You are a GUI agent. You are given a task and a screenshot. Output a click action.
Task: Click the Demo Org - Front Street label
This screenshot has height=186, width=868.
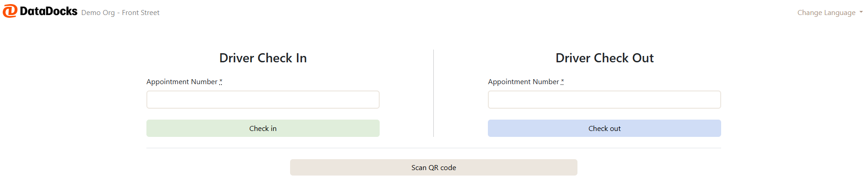click(120, 13)
